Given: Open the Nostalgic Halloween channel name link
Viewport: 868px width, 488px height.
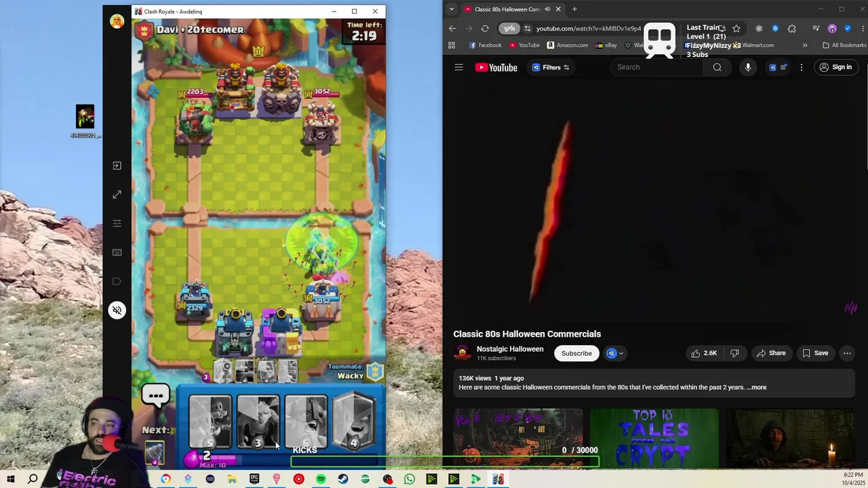Looking at the screenshot, I should 510,349.
